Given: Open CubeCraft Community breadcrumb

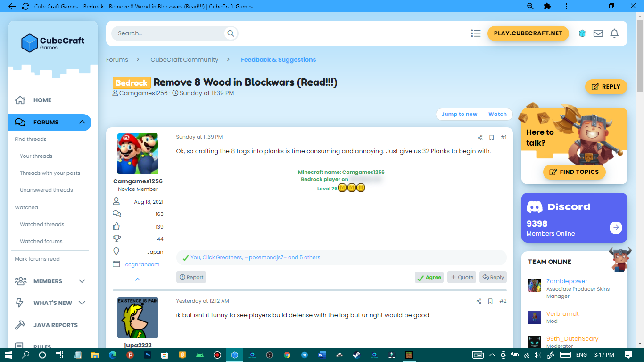Looking at the screenshot, I should pos(184,60).
